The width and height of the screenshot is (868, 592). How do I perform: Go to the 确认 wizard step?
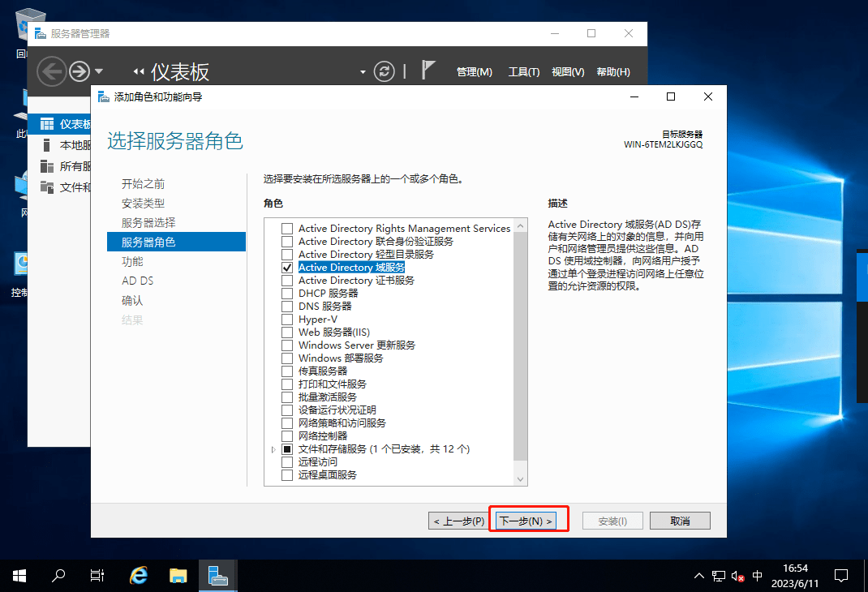[x=132, y=300]
